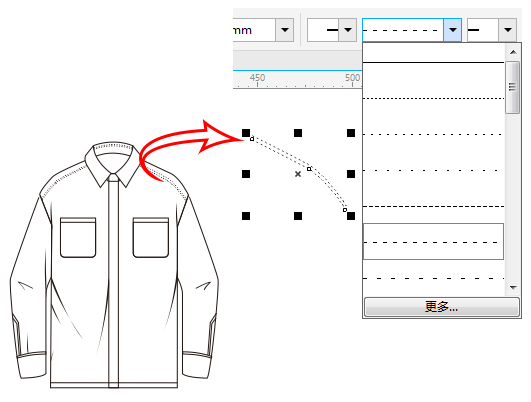Viewport: 531px width, 402px height.
Task: Click the line style list scrollbar thumb
Action: pyautogui.click(x=512, y=87)
